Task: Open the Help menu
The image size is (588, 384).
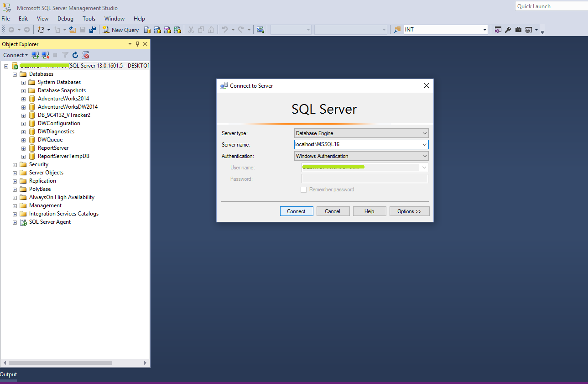Action: click(139, 19)
